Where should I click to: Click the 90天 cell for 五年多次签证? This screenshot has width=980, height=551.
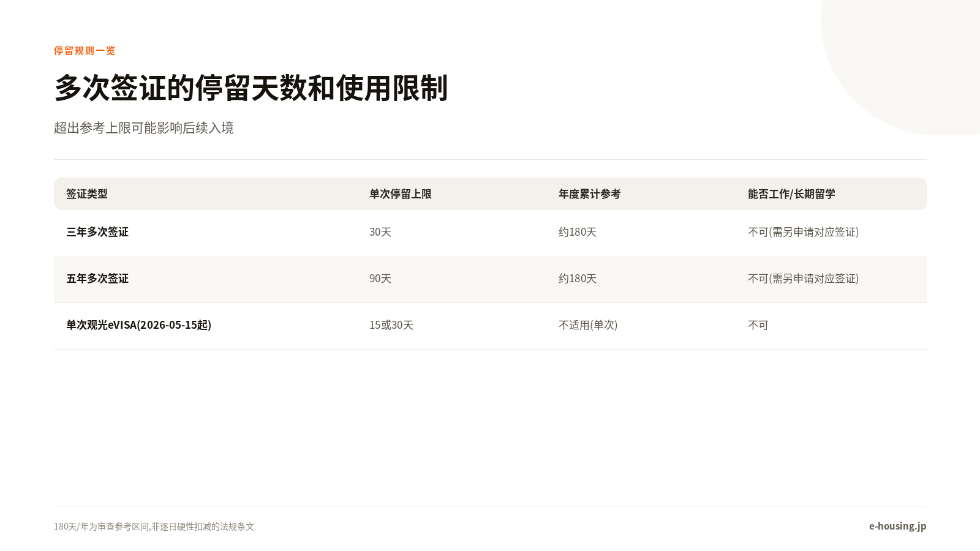click(x=380, y=279)
